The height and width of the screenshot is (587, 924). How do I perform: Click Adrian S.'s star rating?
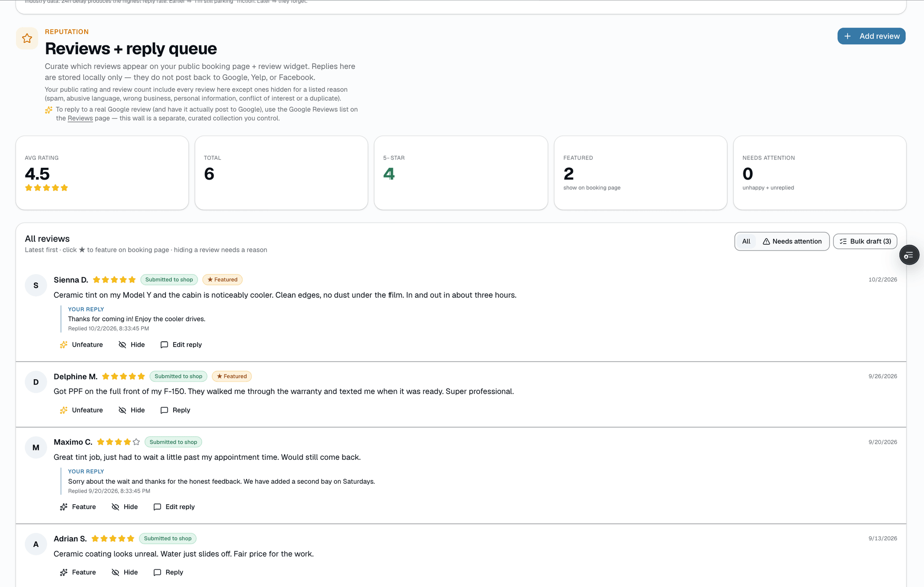point(113,538)
